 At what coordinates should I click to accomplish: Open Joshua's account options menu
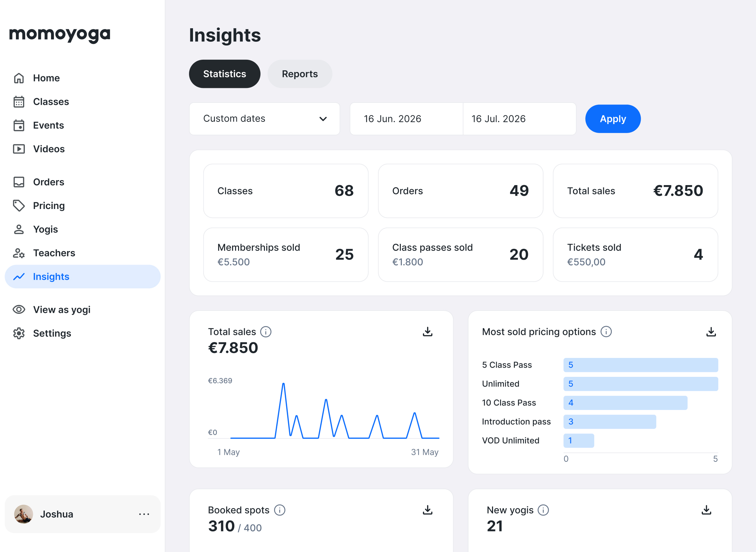point(144,514)
